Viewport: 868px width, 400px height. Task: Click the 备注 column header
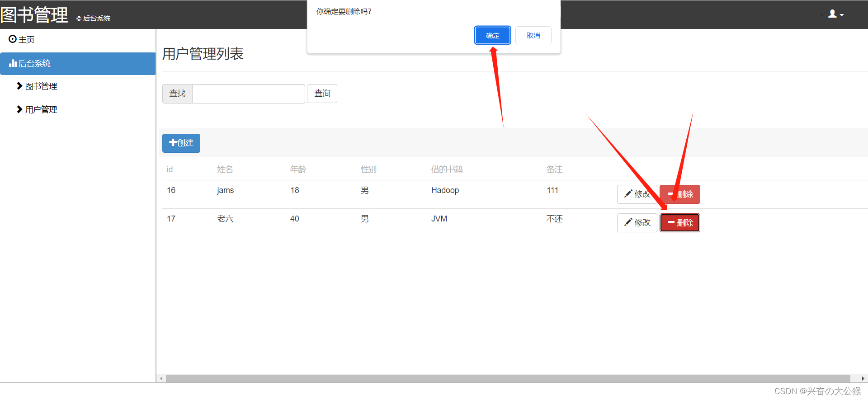[555, 169]
